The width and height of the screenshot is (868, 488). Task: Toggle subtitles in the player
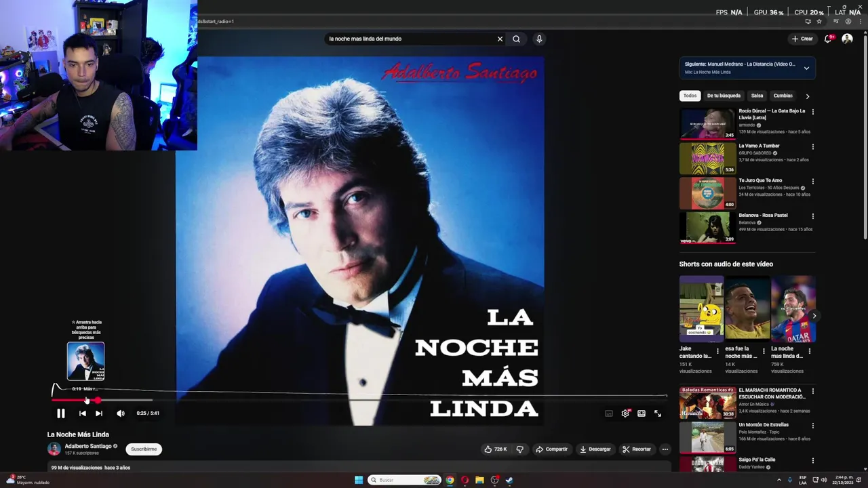(x=608, y=413)
